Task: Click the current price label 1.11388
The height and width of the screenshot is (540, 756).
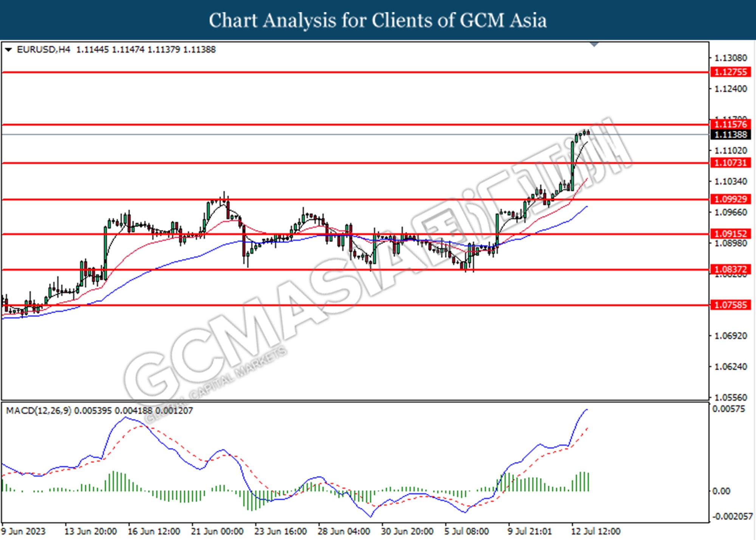Action: point(731,134)
